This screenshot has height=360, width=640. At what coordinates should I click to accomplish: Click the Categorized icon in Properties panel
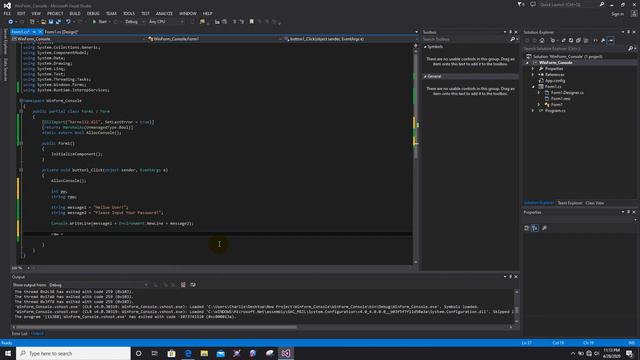(527, 228)
